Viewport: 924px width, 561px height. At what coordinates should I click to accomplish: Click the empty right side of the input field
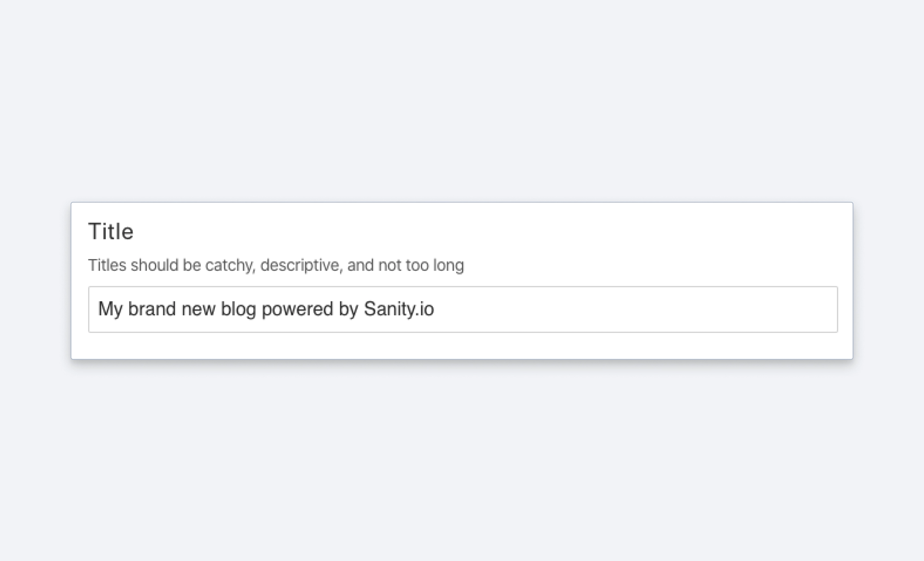(x=637, y=309)
